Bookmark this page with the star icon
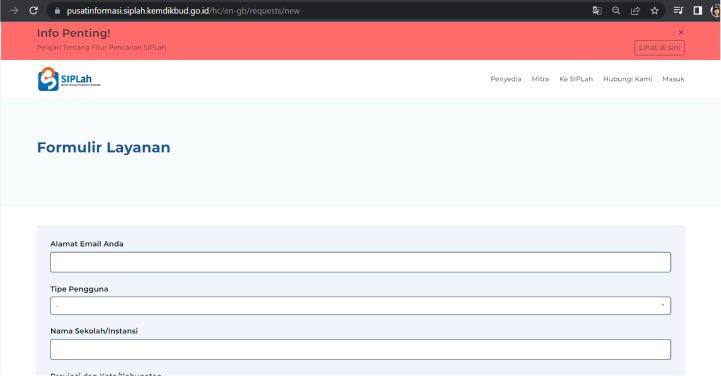Viewport: 721px width, 376px height. [x=655, y=11]
